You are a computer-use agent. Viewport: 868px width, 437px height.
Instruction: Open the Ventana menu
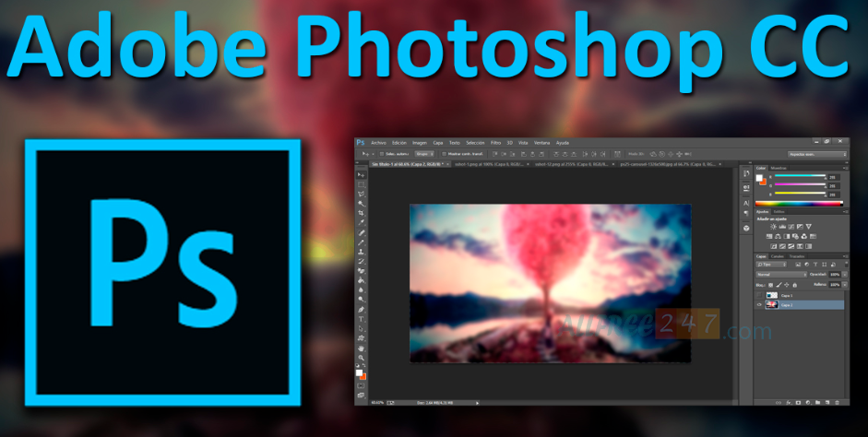coord(542,143)
